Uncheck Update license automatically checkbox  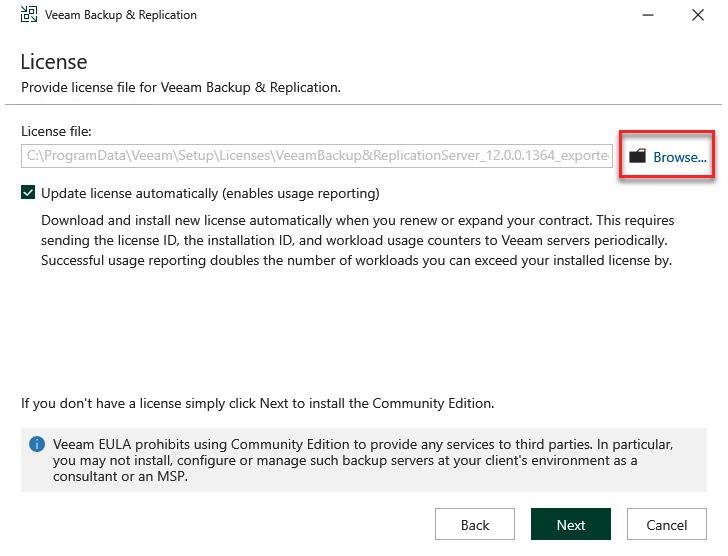point(28,192)
